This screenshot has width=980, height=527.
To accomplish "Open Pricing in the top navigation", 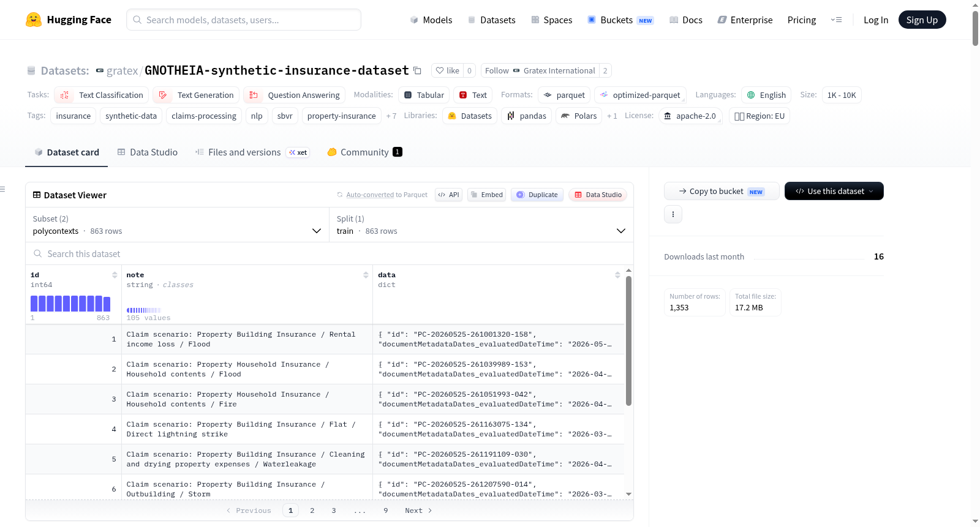I will 802,20.
